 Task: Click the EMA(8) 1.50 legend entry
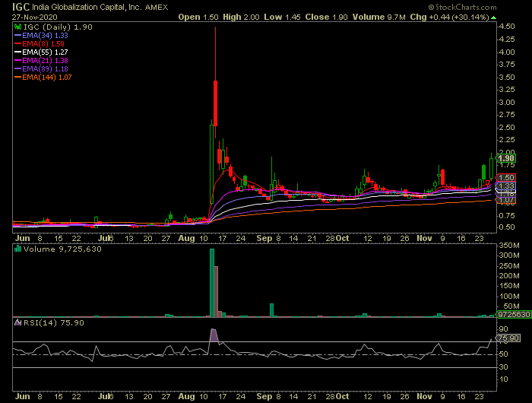[x=39, y=44]
